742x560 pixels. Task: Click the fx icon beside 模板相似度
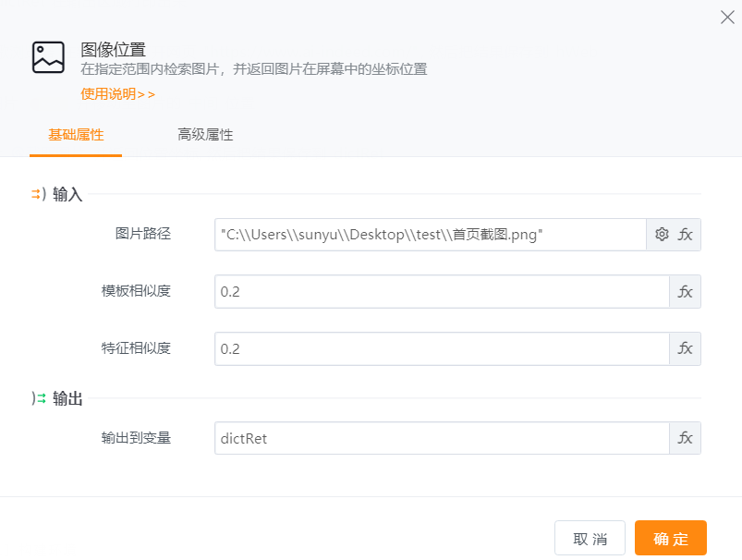pyautogui.click(x=686, y=292)
